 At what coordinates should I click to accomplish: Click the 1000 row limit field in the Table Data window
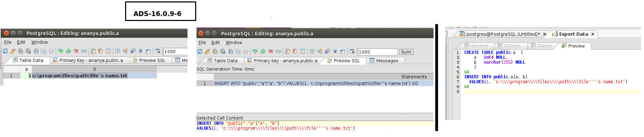(x=175, y=51)
